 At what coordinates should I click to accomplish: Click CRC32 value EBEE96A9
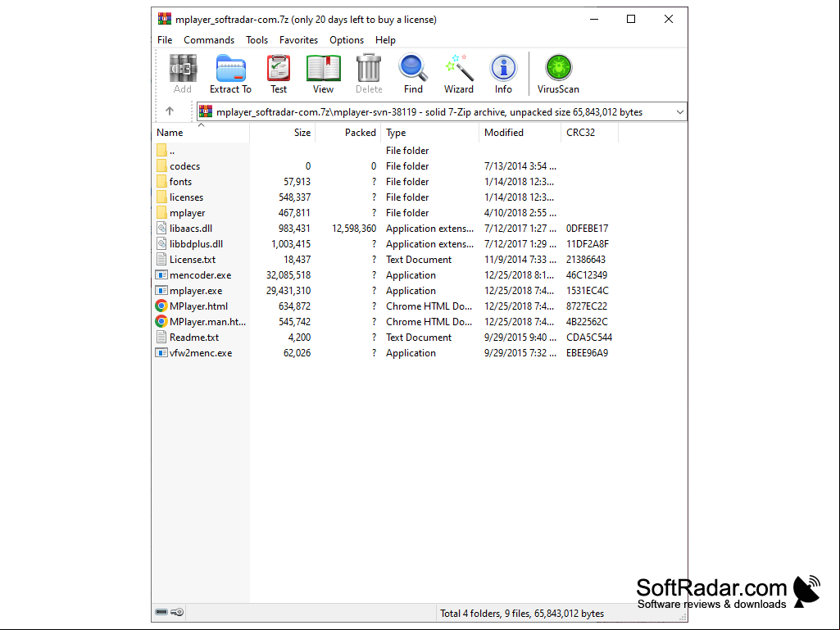[587, 352]
